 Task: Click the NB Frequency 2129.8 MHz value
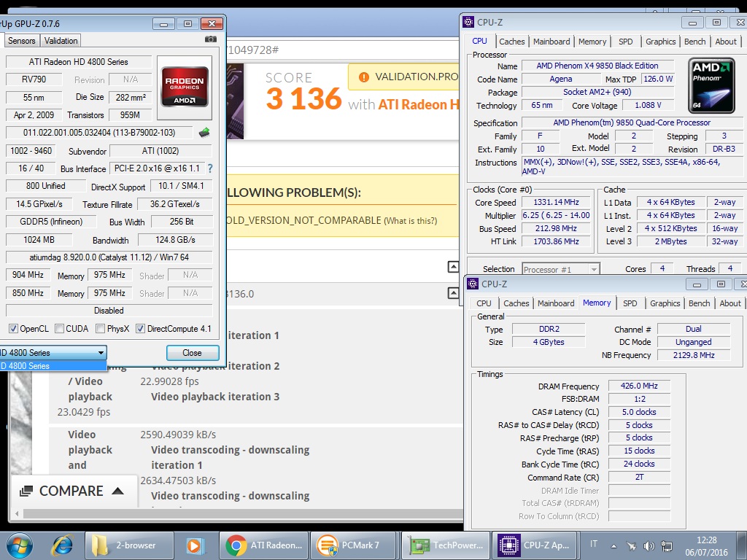tap(694, 355)
